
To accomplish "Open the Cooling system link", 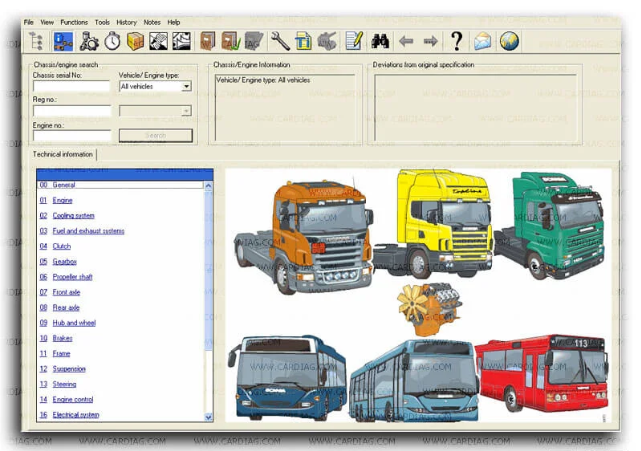I will [73, 216].
